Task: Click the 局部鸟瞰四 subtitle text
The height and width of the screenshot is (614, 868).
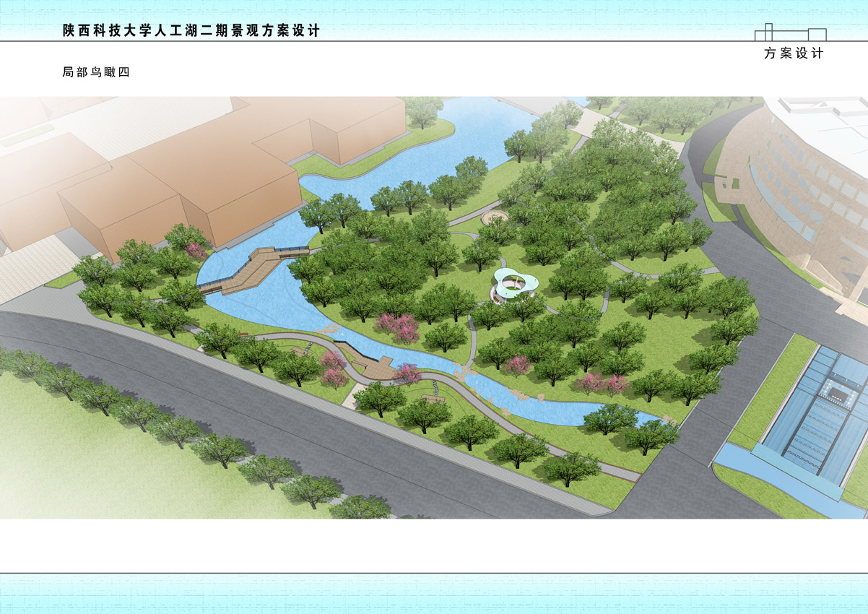Action: 96,72
